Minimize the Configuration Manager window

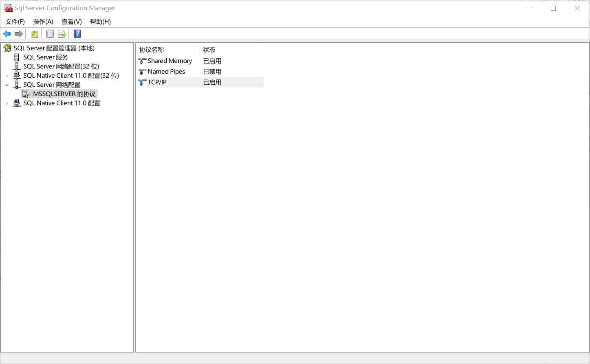[530, 8]
